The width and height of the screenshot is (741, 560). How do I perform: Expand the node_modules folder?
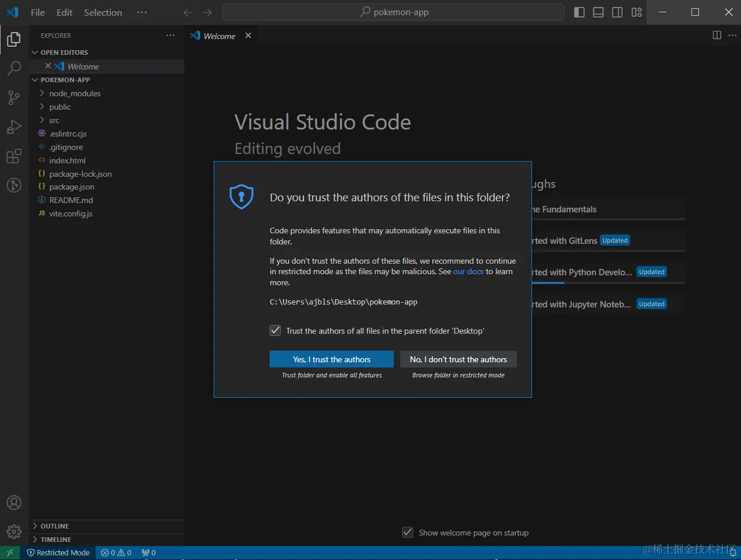click(75, 93)
